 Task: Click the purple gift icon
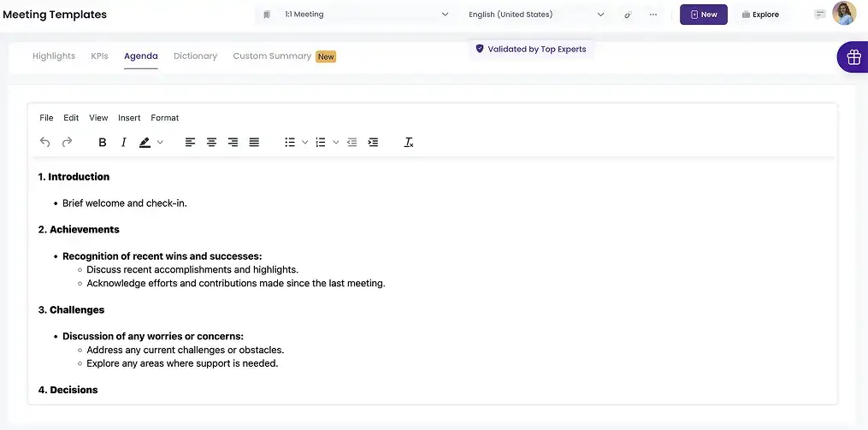[853, 57]
